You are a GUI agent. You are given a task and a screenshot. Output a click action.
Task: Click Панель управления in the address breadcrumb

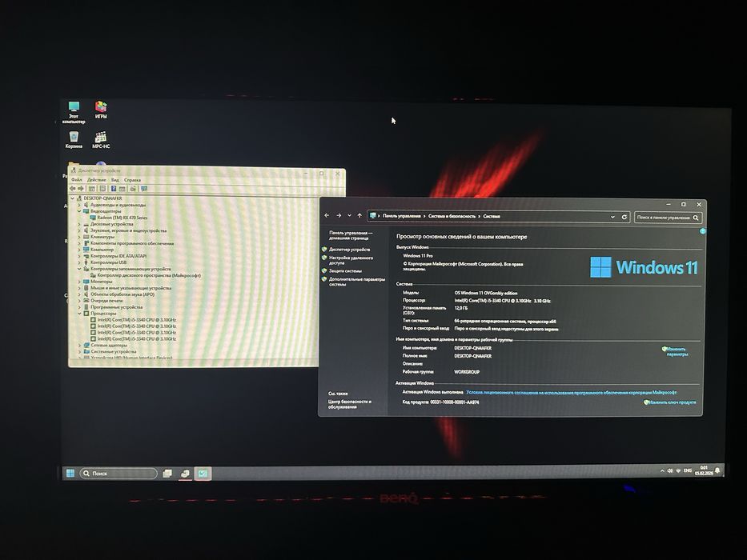(x=402, y=216)
